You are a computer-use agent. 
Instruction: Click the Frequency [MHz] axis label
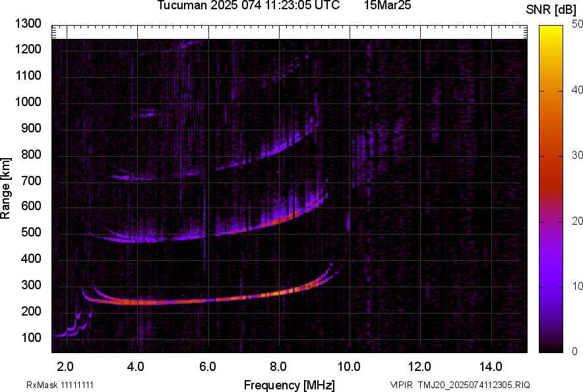click(x=289, y=385)
